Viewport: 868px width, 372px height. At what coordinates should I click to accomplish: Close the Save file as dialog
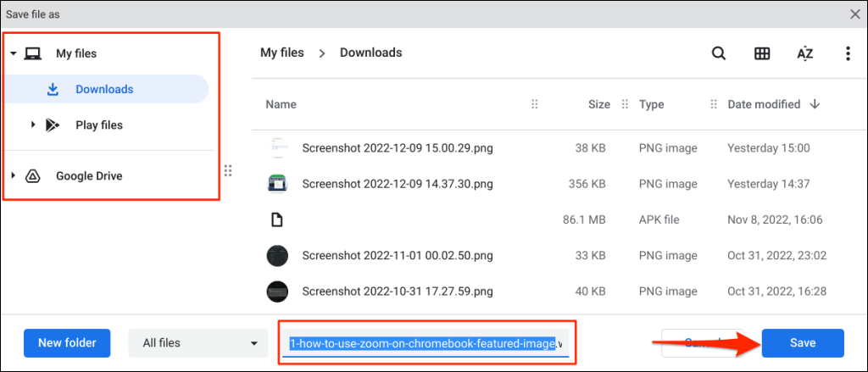854,14
